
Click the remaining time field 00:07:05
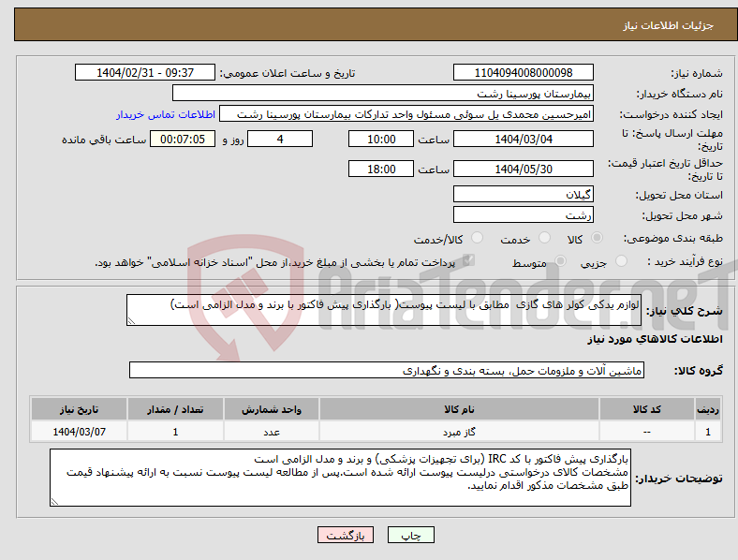click(183, 139)
